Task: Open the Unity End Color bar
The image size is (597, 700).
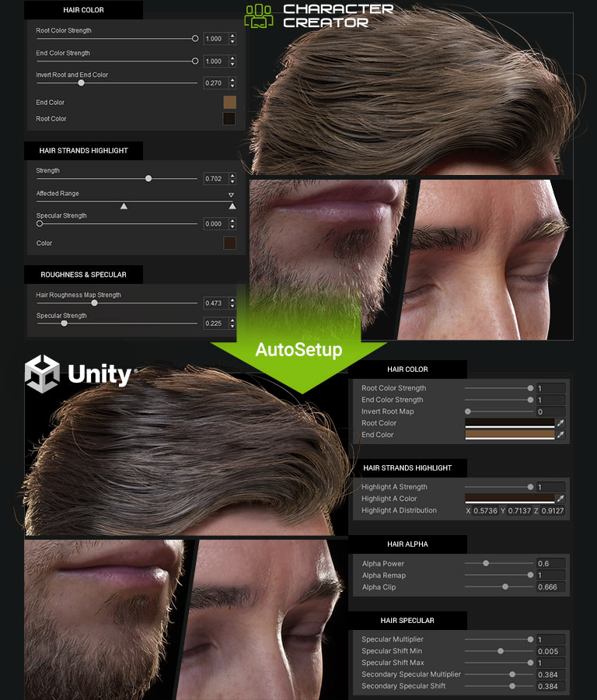Action: 509,435
